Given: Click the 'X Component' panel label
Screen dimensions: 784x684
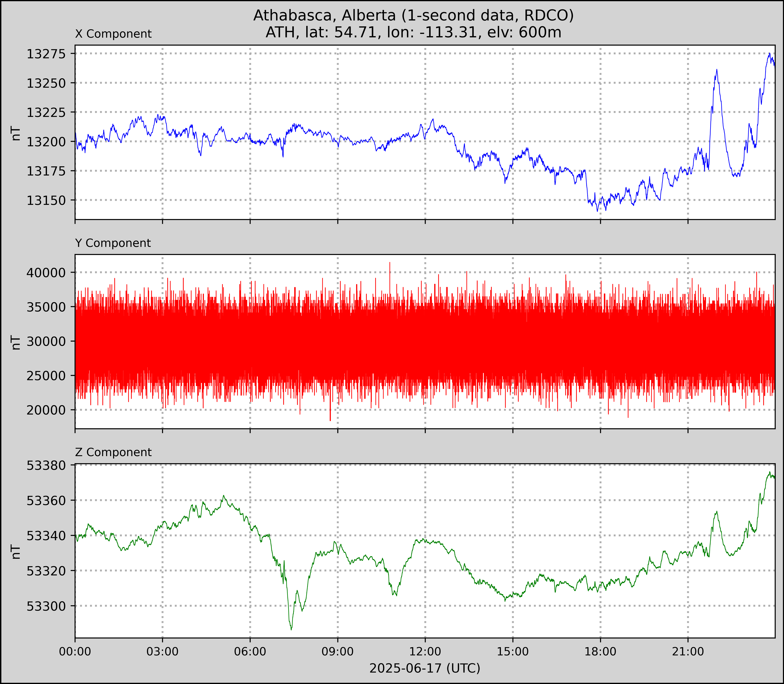Looking at the screenshot, I should (x=113, y=34).
